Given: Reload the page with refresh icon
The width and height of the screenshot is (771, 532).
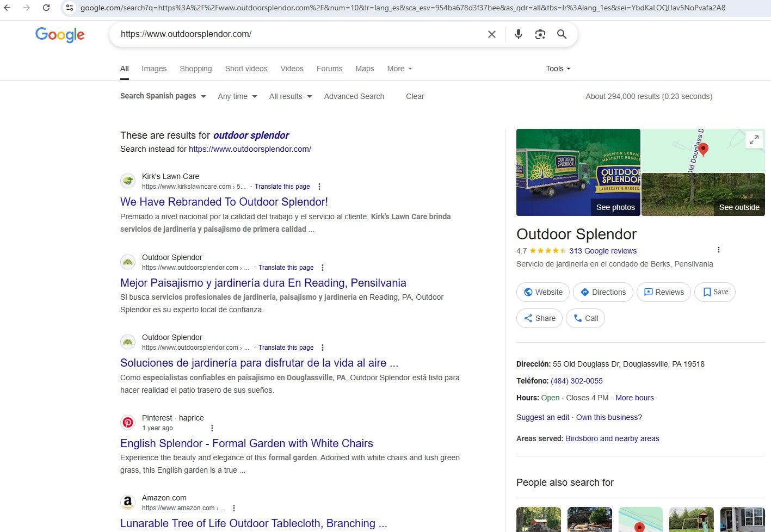Looking at the screenshot, I should click(x=46, y=8).
